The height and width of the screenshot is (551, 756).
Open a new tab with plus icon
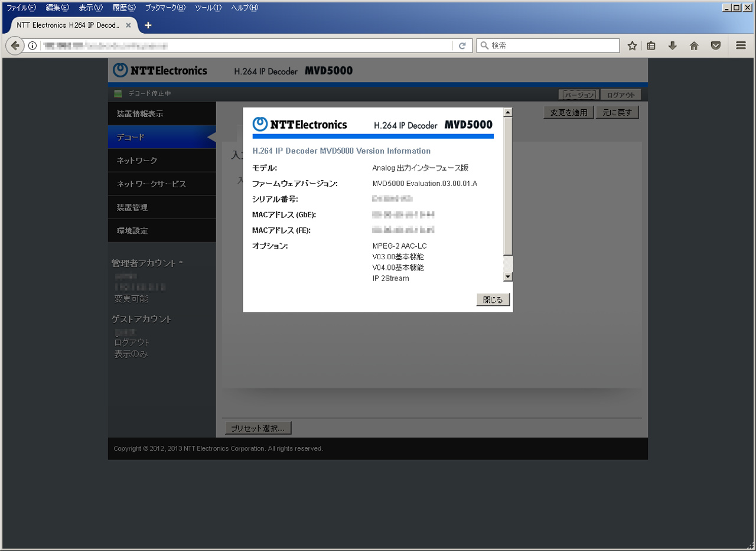148,25
